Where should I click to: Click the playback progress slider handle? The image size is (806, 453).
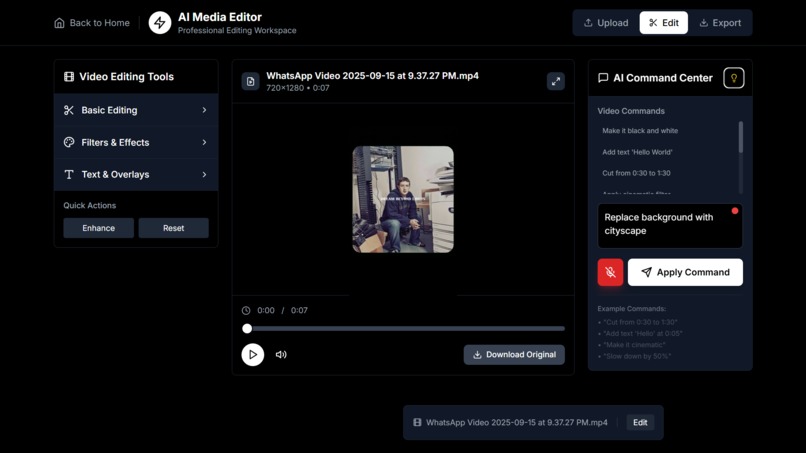(247, 329)
